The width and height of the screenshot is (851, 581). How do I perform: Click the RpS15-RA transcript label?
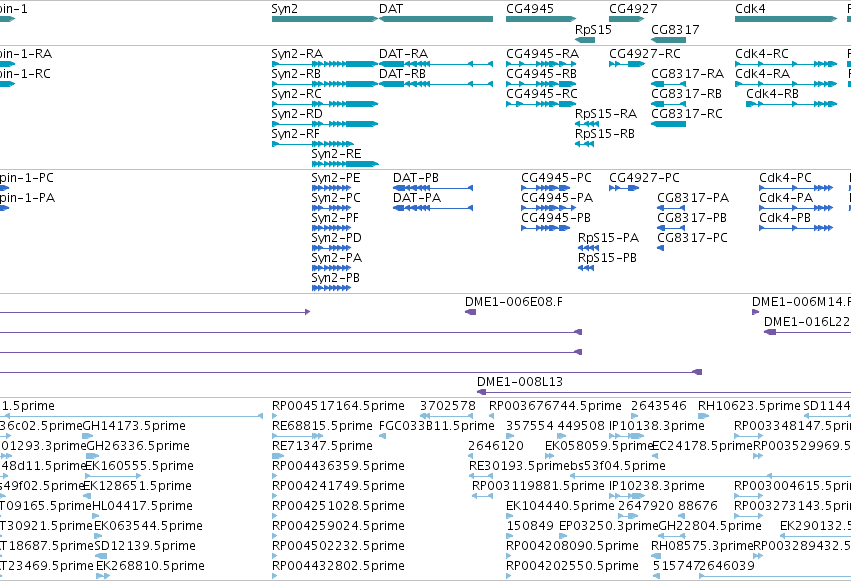(x=606, y=114)
